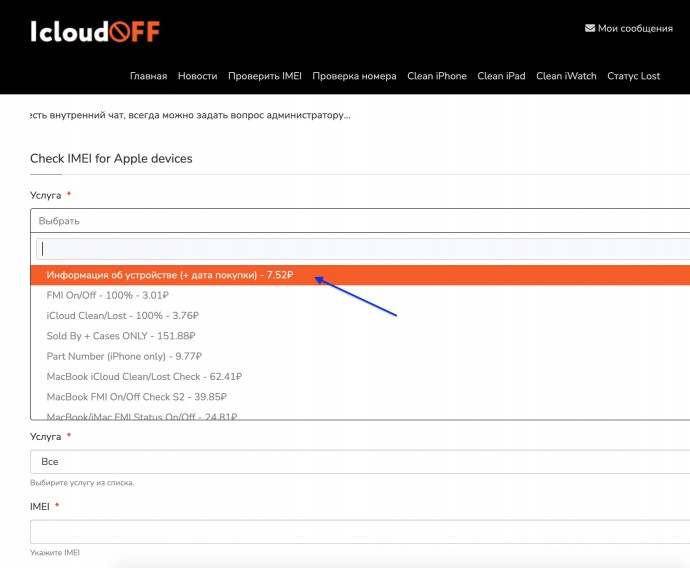This screenshot has width=690, height=568.
Task: Click Статус Lost in navigation
Action: [633, 76]
